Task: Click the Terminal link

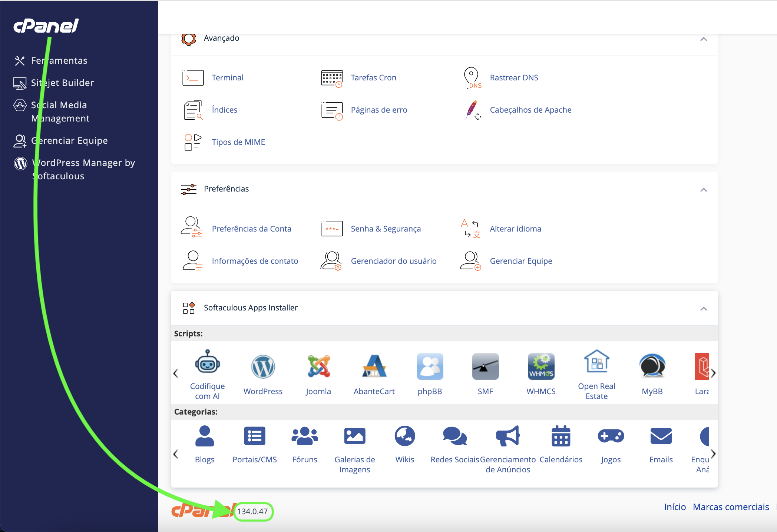Action: pyautogui.click(x=228, y=78)
